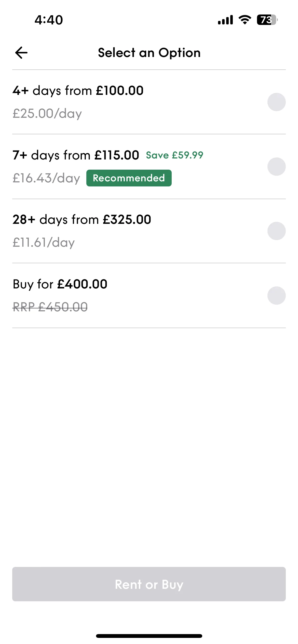Tap the Buy for £400.00 text
Viewport: 298px width, 644px height.
pyautogui.click(x=60, y=284)
